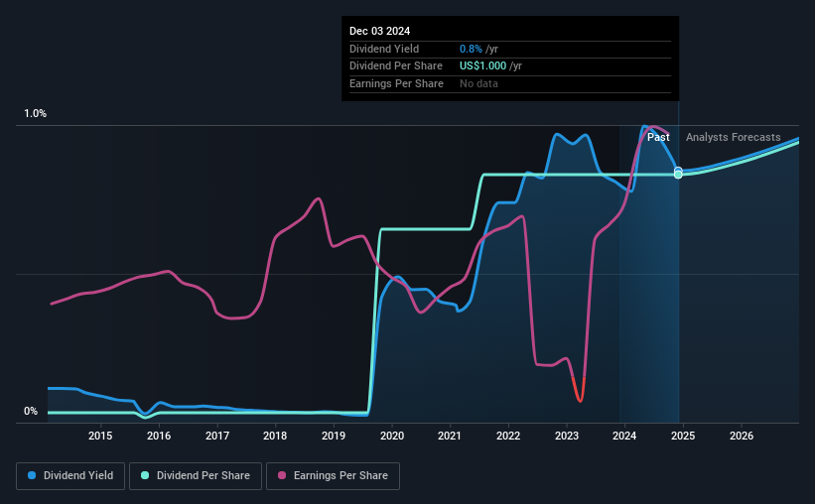This screenshot has height=504, width=815.
Task: Click the 2018 x-axis label
Action: pyautogui.click(x=275, y=436)
